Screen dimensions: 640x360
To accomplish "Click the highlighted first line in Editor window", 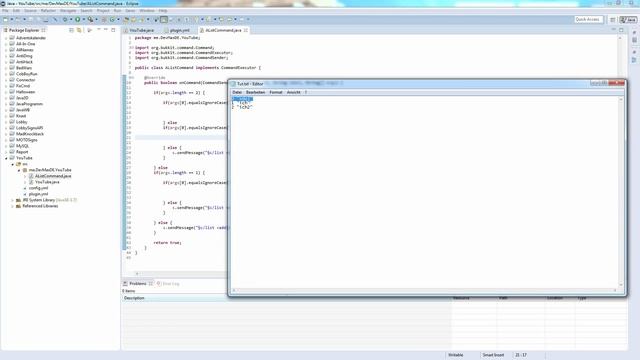I will [242, 99].
